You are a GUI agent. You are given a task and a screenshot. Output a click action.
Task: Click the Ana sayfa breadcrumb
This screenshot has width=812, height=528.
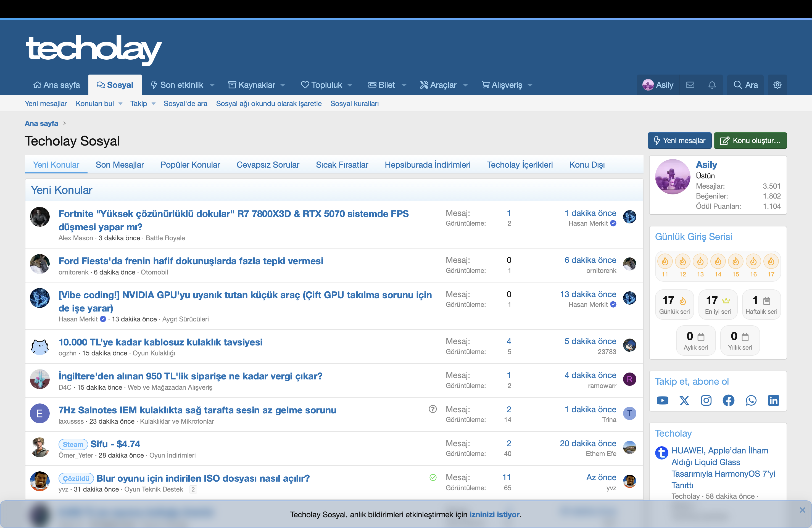coord(41,123)
